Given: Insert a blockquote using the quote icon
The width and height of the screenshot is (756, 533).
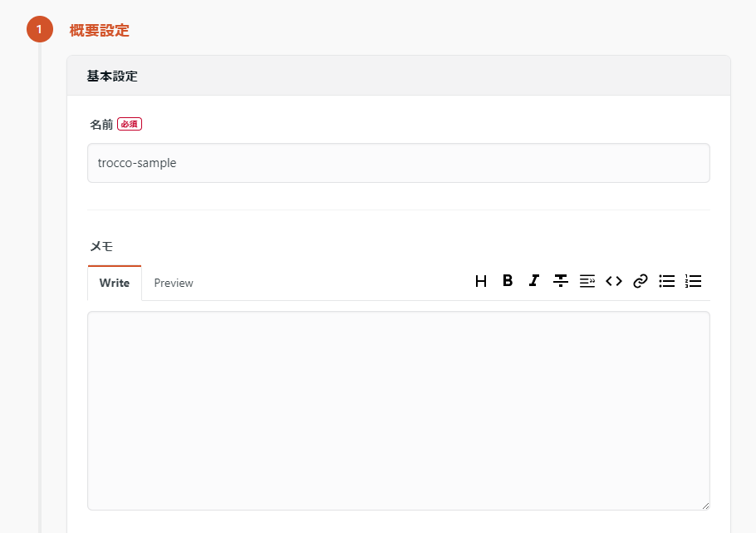Looking at the screenshot, I should coord(587,281).
